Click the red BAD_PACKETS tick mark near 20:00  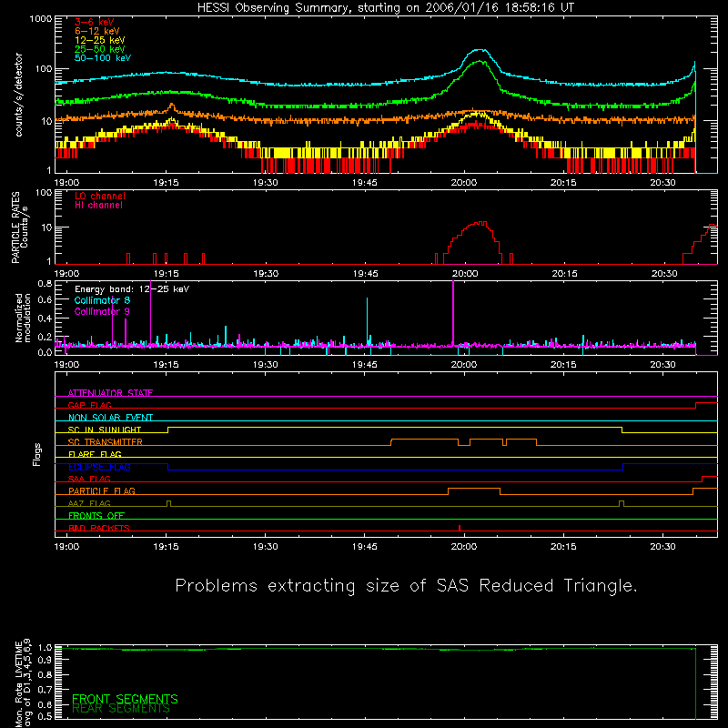tap(460, 528)
